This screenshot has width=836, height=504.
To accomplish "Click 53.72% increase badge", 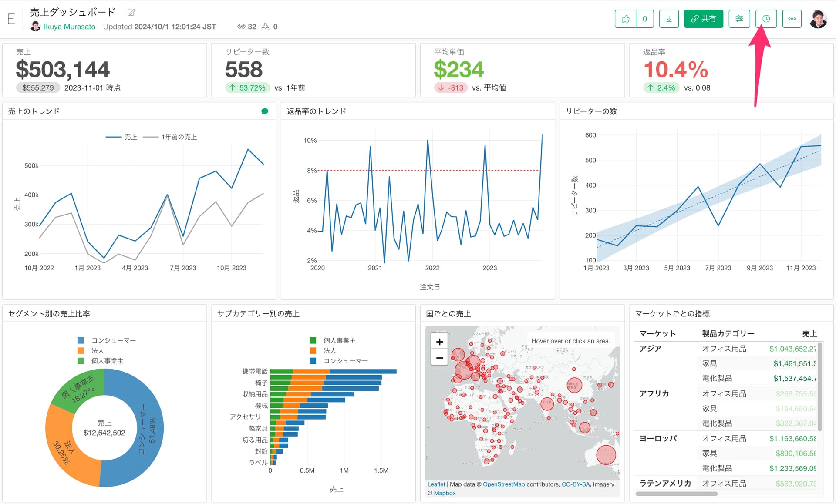I will pos(248,88).
